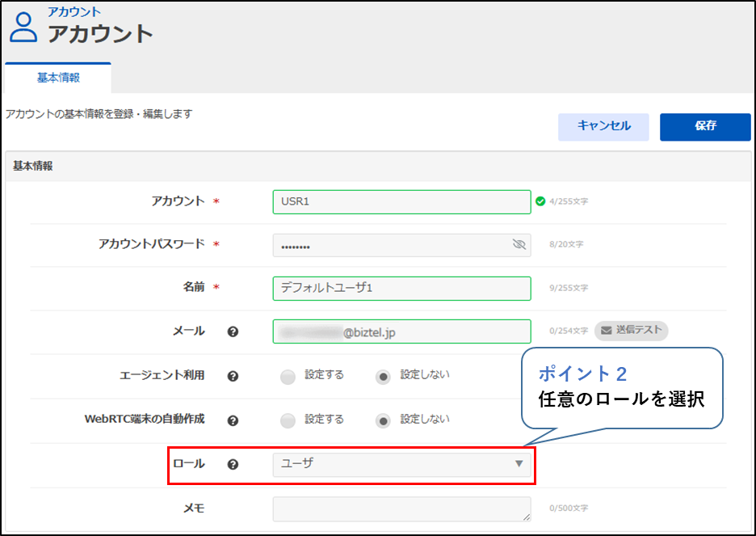Click the メモ text area
The image size is (756, 536).
[401, 509]
